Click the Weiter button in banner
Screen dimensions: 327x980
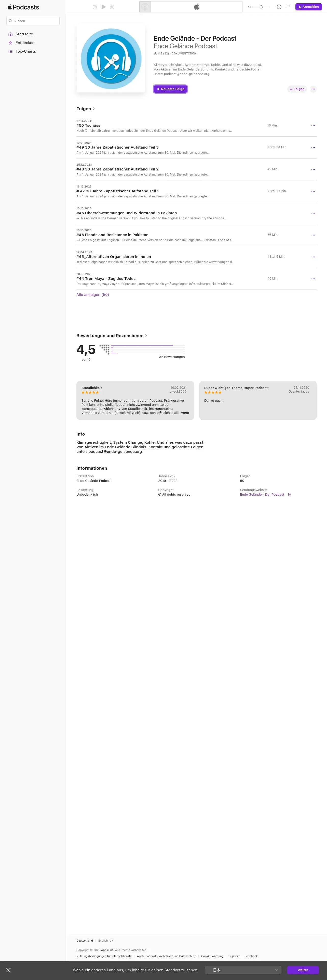point(303,970)
